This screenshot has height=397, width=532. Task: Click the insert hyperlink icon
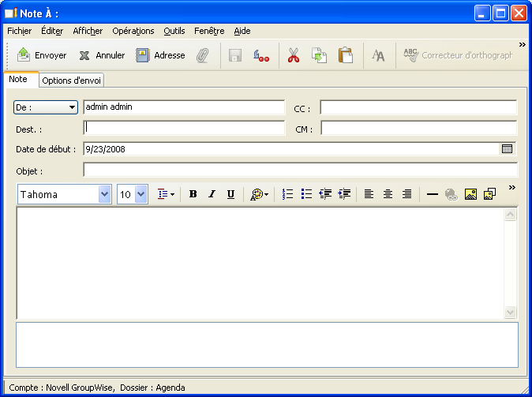coord(451,194)
